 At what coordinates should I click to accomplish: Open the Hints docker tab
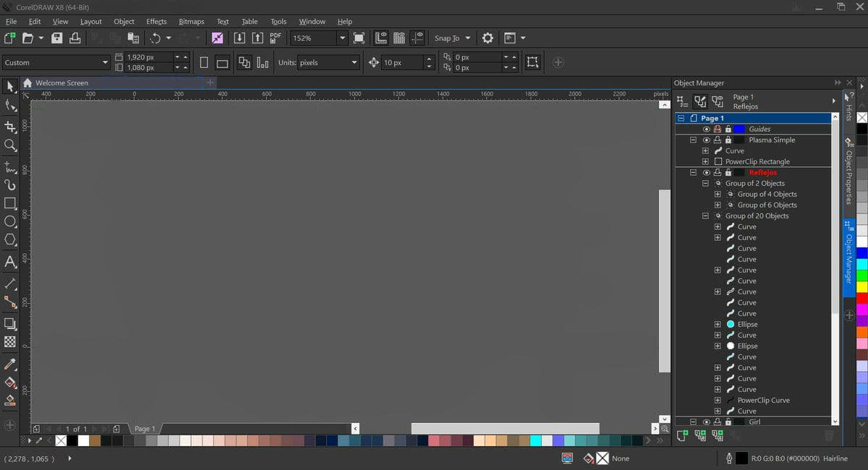click(x=849, y=108)
